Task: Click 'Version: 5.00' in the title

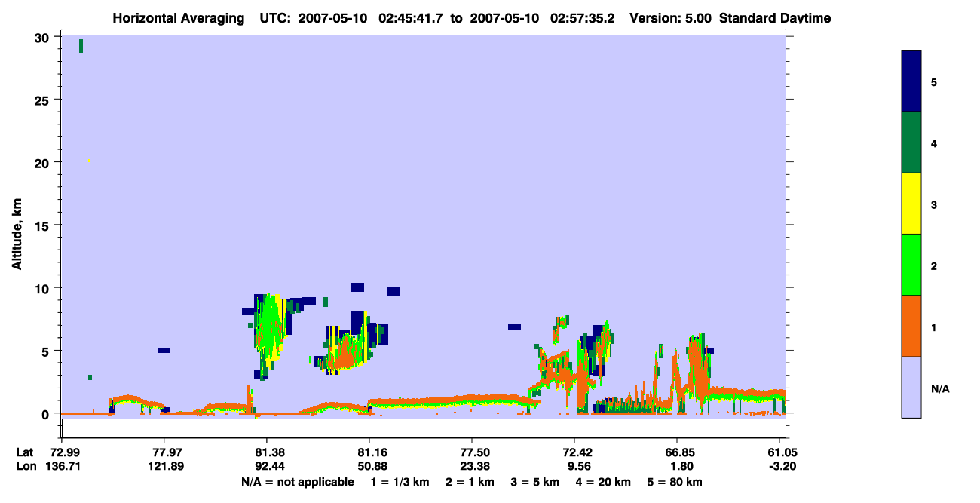Action: tap(671, 18)
